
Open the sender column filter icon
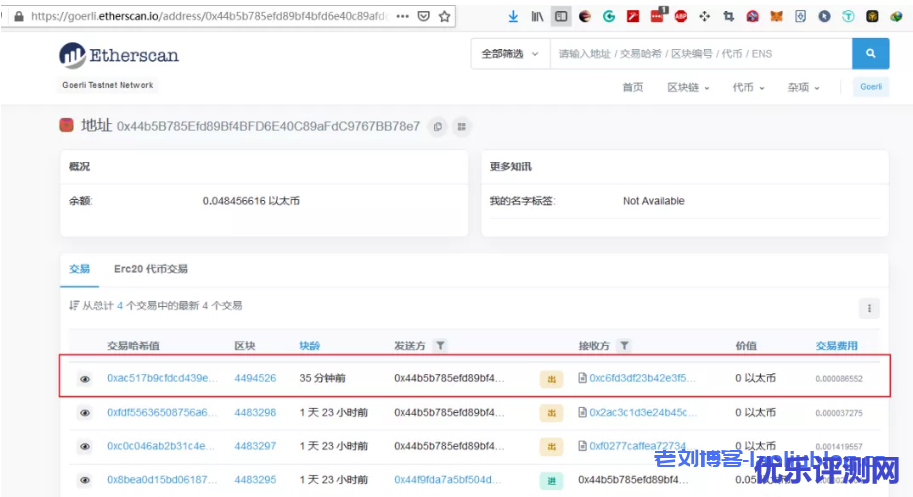tap(440, 346)
